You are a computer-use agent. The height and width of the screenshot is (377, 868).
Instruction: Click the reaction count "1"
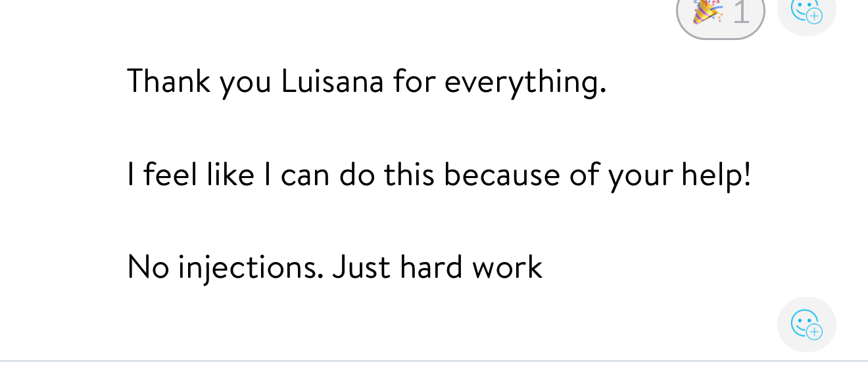coord(741,13)
